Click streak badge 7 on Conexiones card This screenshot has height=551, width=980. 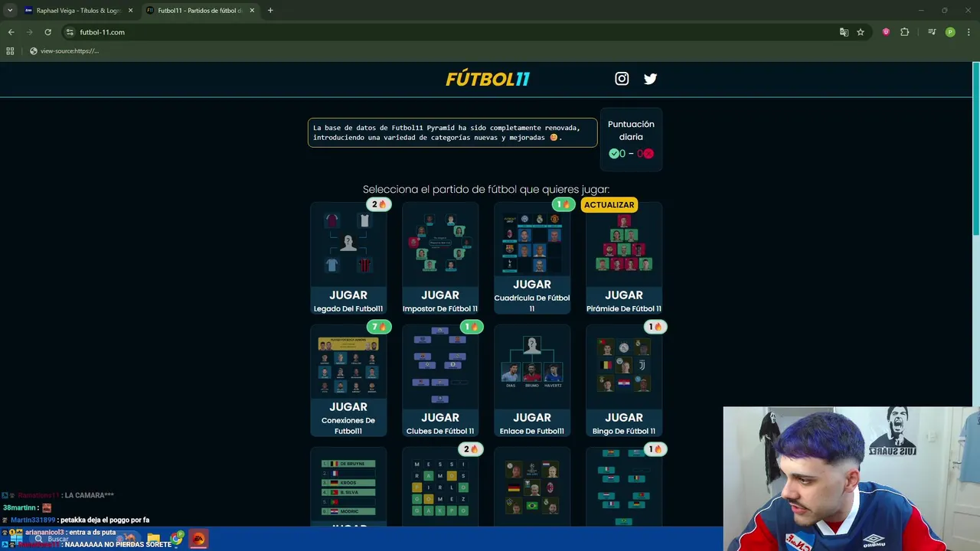tap(379, 327)
